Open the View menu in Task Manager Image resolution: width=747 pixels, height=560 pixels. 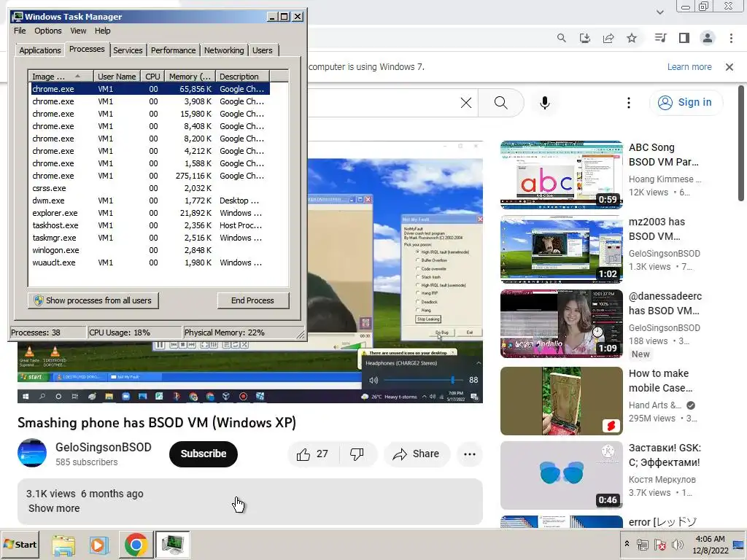pyautogui.click(x=78, y=31)
